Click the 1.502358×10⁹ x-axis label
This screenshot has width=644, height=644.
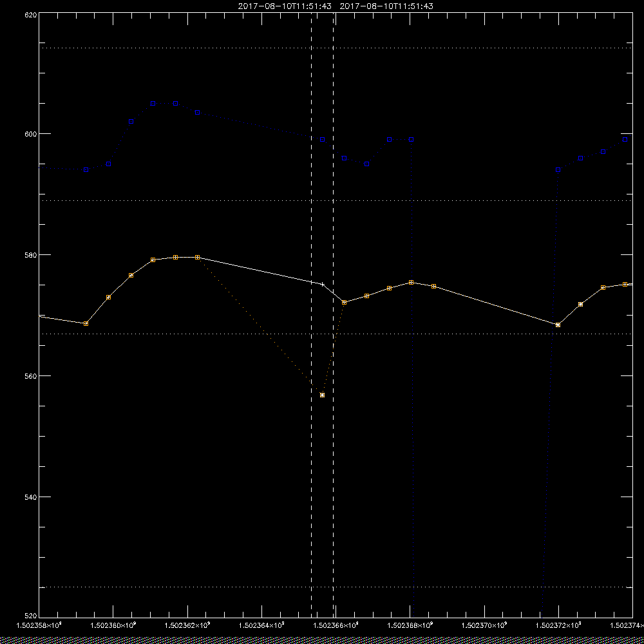coord(39,625)
